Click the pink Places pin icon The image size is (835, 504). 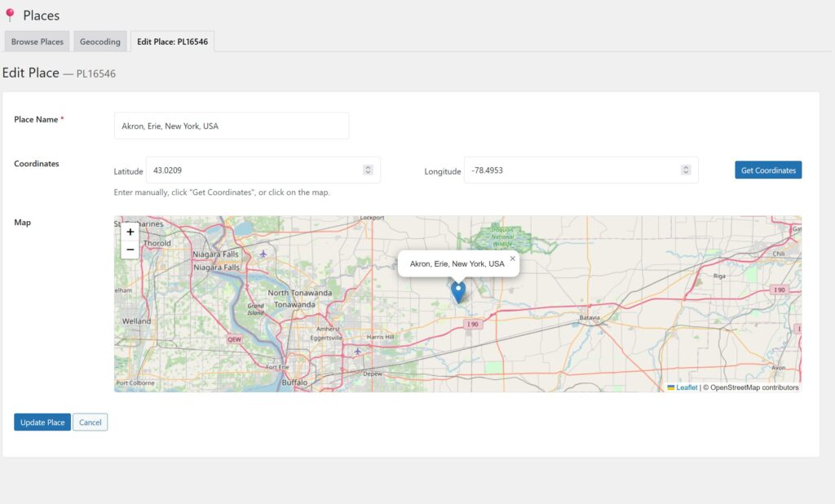point(10,15)
